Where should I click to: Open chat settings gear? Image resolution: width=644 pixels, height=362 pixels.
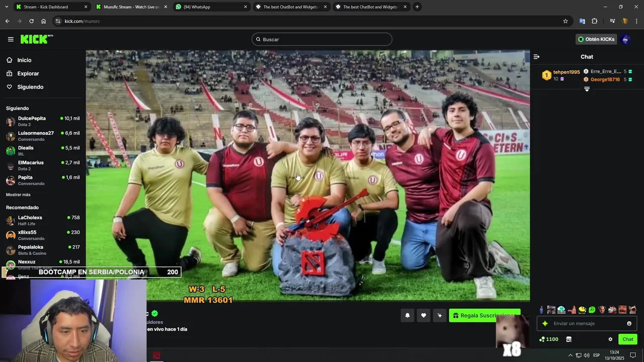point(610,339)
